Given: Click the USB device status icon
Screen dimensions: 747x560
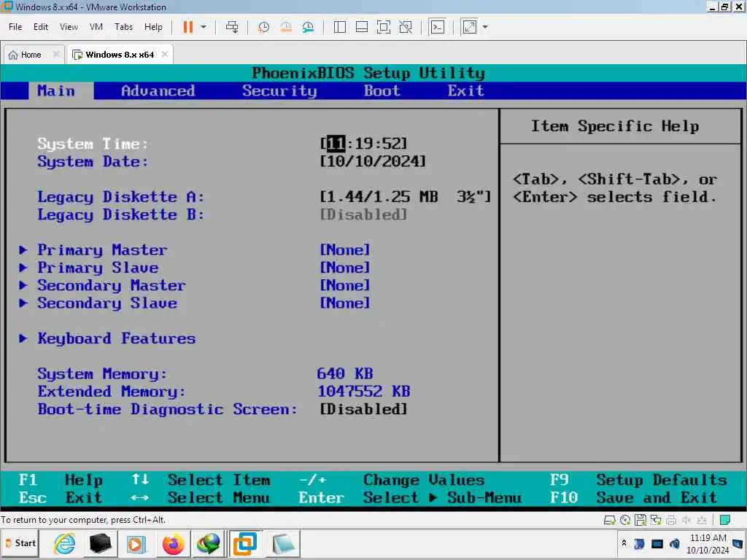Looking at the screenshot, I should tap(702, 520).
